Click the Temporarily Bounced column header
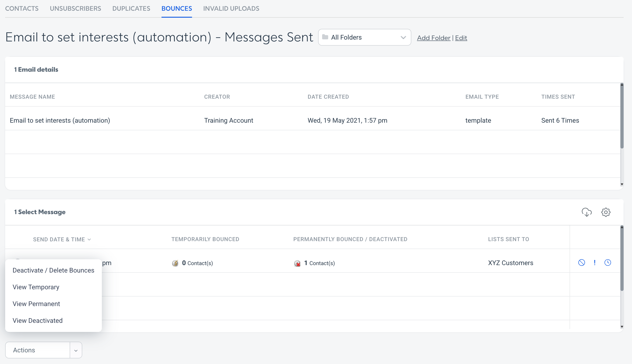This screenshot has height=364, width=632. 205,239
